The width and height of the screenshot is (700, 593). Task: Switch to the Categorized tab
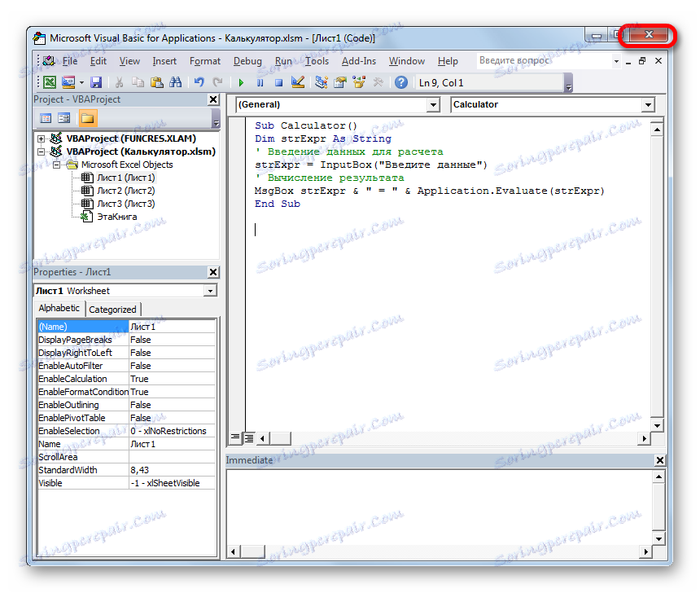pyautogui.click(x=112, y=310)
